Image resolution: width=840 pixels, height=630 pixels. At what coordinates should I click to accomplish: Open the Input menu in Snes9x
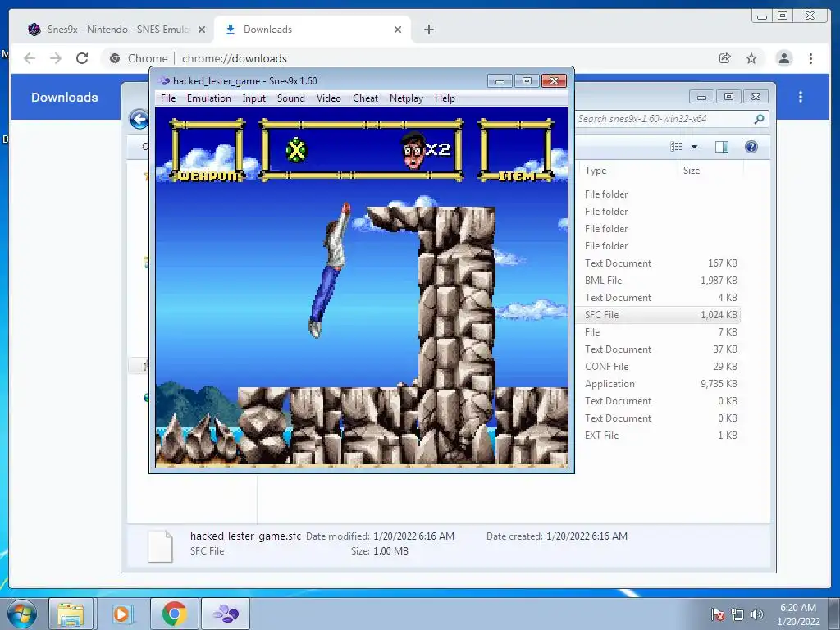pos(254,98)
